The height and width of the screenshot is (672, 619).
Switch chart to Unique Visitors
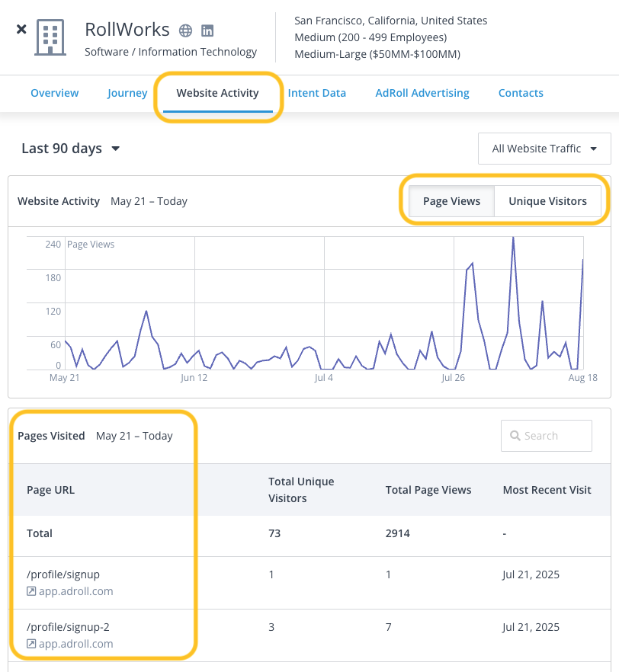tap(547, 201)
